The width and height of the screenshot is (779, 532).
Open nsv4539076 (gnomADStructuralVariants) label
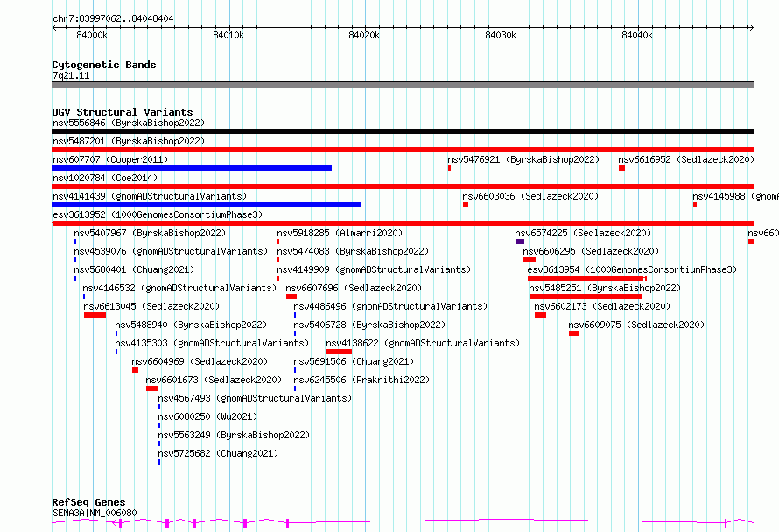click(171, 251)
